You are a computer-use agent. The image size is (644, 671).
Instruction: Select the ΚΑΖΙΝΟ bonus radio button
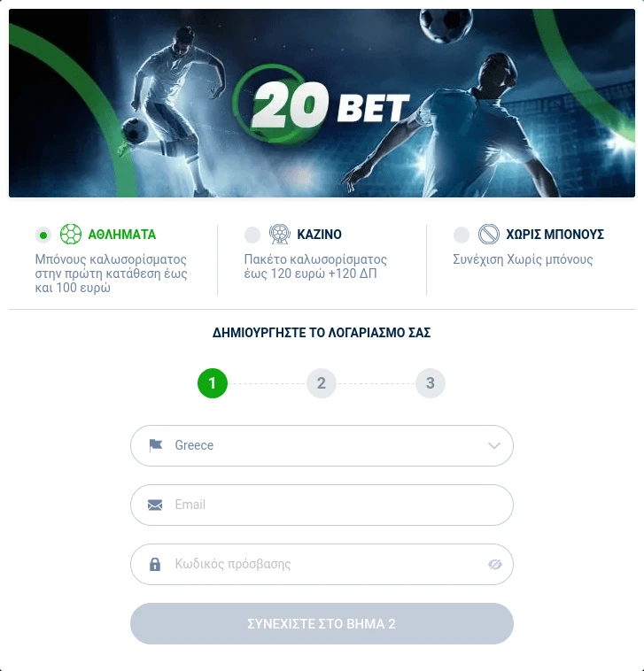[x=252, y=235]
